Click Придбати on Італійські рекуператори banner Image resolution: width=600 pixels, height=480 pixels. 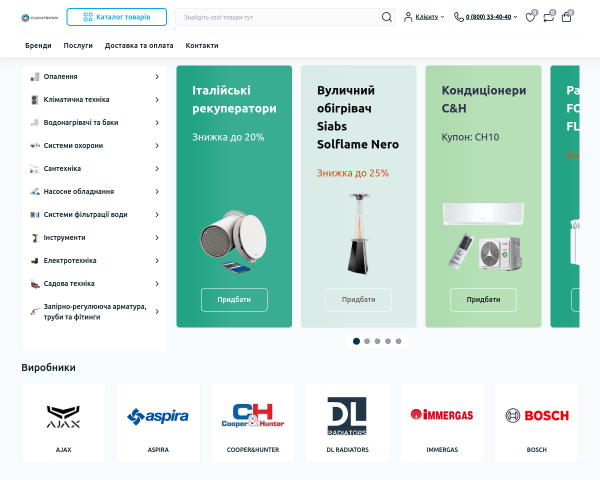[x=234, y=300]
